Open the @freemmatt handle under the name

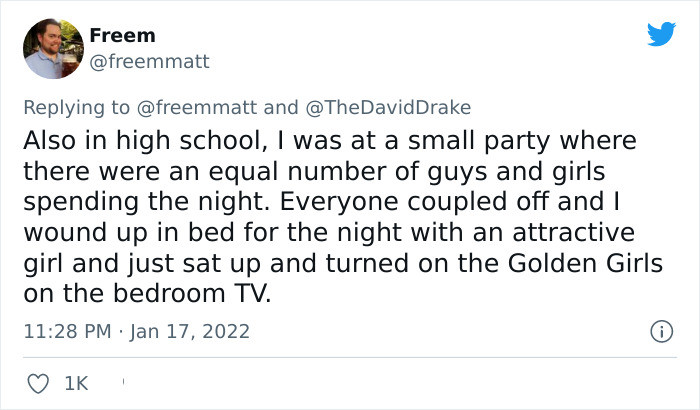[149, 62]
